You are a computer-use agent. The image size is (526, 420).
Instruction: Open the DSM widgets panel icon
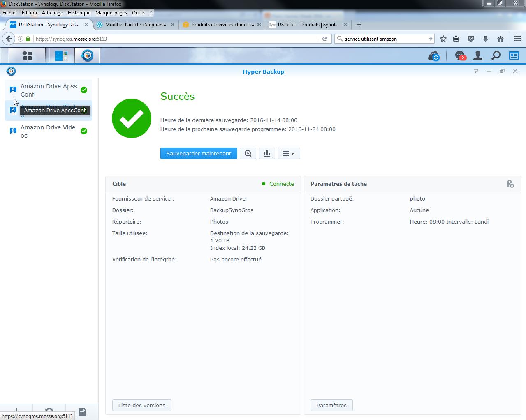[x=514, y=55]
